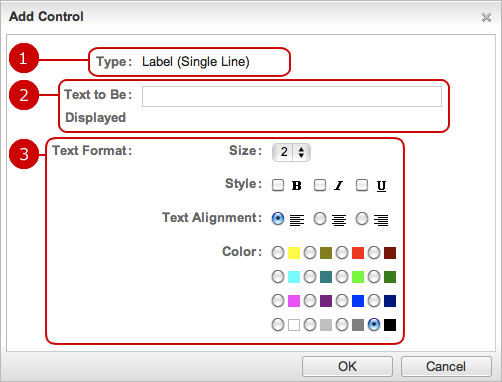Screen dimensions: 502x382
Task: Click the OK button
Action: click(x=347, y=366)
